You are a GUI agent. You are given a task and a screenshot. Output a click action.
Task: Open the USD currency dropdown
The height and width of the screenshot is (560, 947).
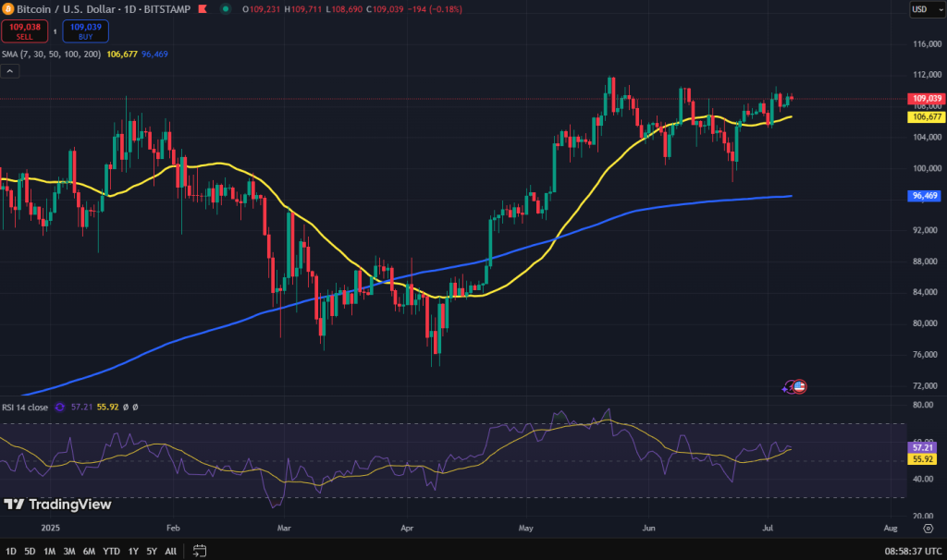click(927, 9)
